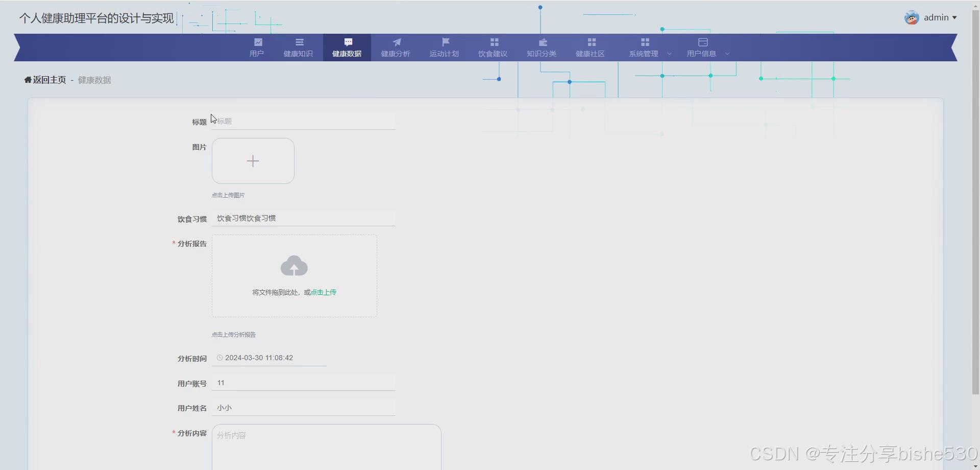The width and height of the screenshot is (980, 470).
Task: Click the 图片 field label
Action: pos(199,147)
